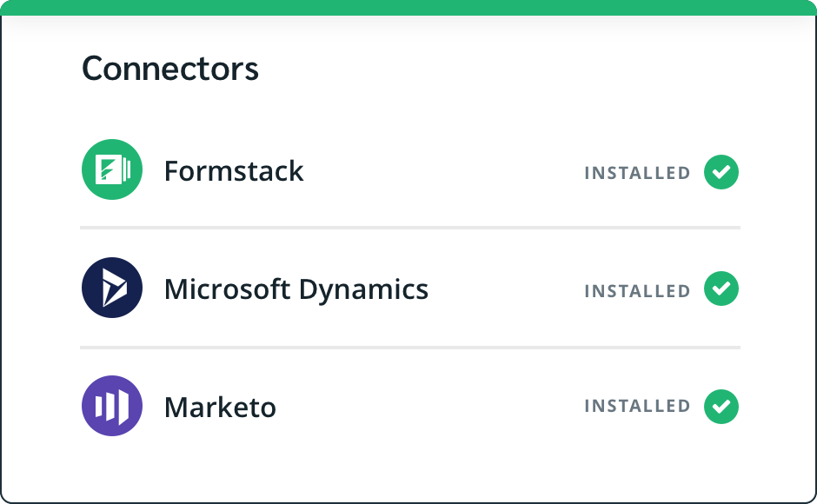Click Microsoft Dynamics' green installed checkmark

pyautogui.click(x=721, y=288)
